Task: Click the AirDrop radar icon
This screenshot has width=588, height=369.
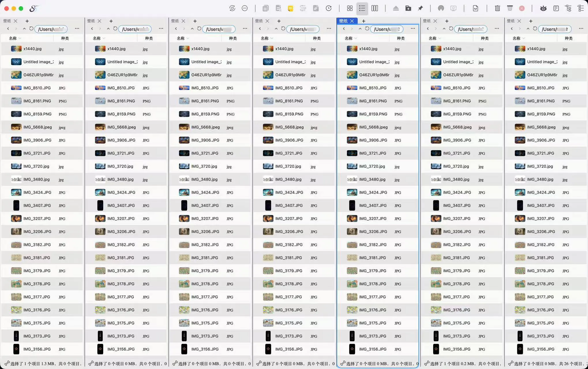Action: pyautogui.click(x=441, y=8)
